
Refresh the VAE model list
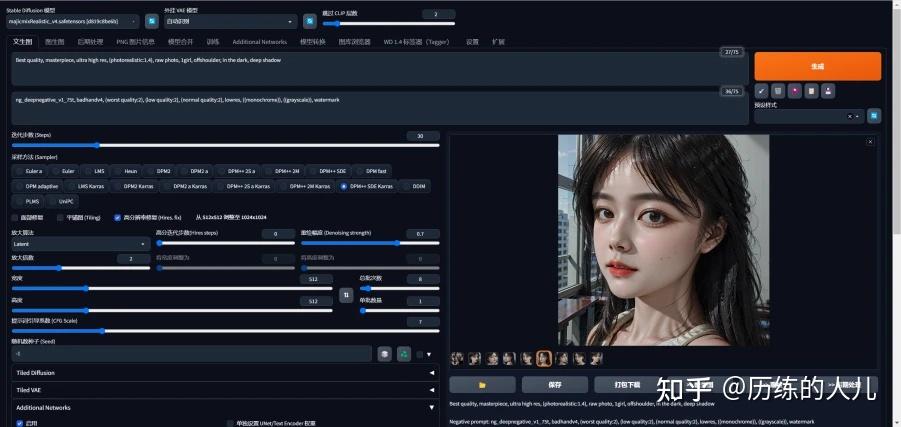coord(310,21)
